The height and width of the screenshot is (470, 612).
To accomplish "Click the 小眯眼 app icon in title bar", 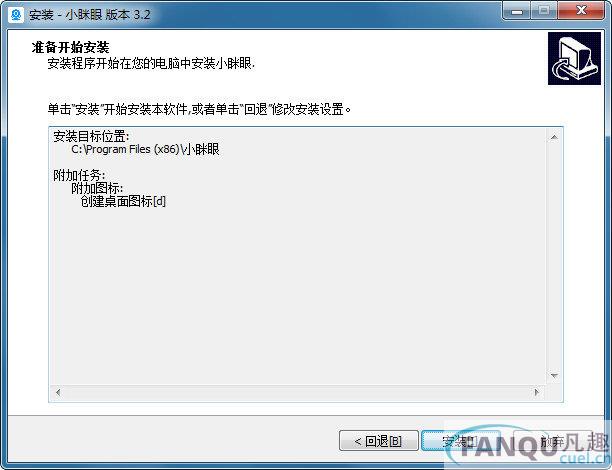I will pos(16,15).
